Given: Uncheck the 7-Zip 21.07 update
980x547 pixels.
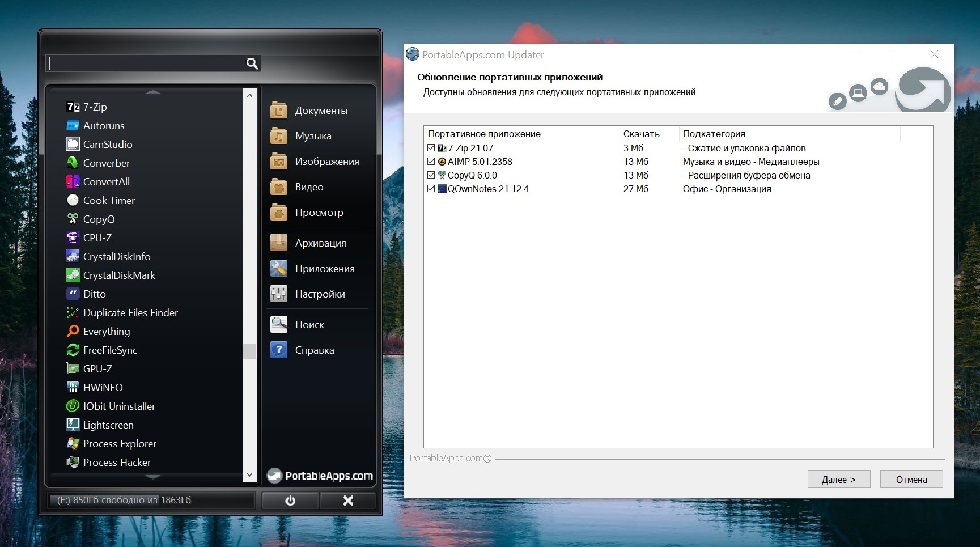Looking at the screenshot, I should 431,148.
